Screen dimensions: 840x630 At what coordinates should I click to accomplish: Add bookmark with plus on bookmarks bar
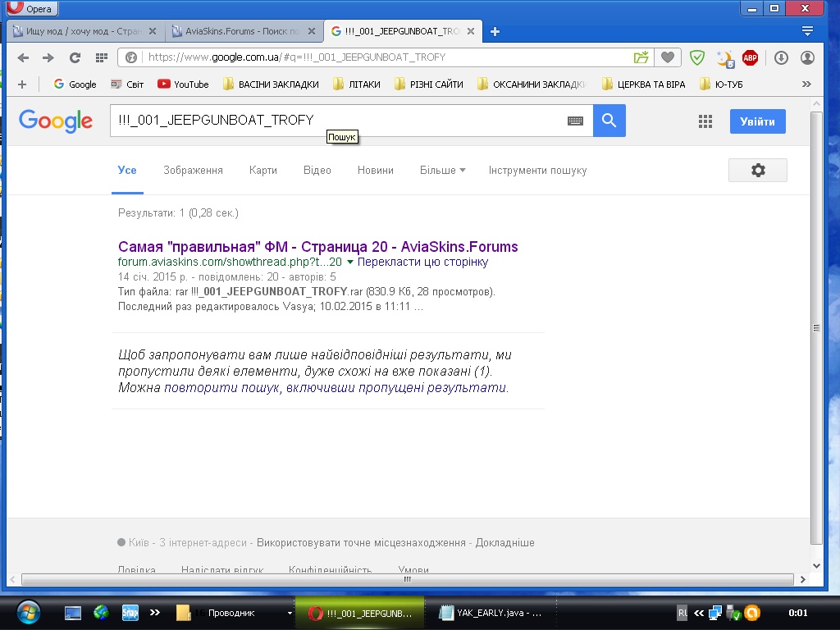(22, 84)
